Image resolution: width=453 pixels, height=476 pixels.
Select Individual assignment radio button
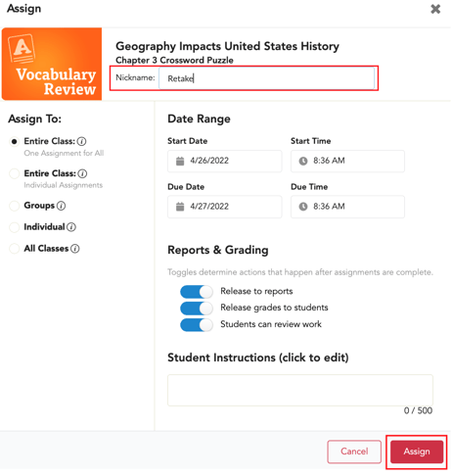tap(15, 227)
